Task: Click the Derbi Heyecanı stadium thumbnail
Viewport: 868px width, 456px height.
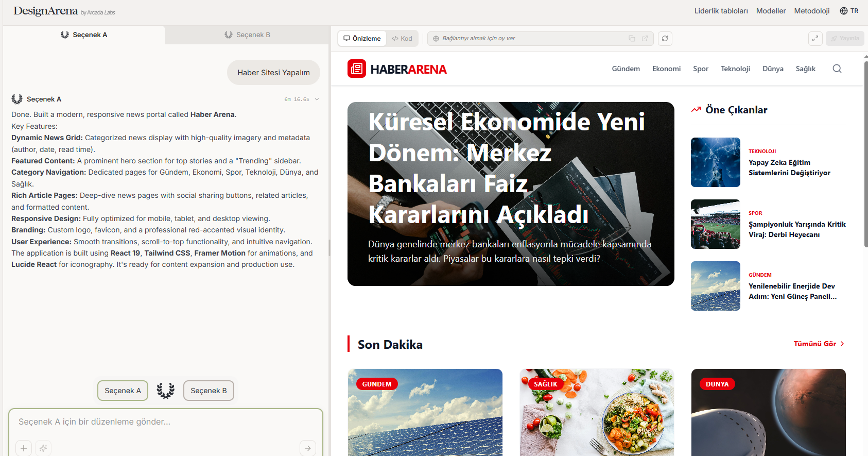Action: pos(716,224)
